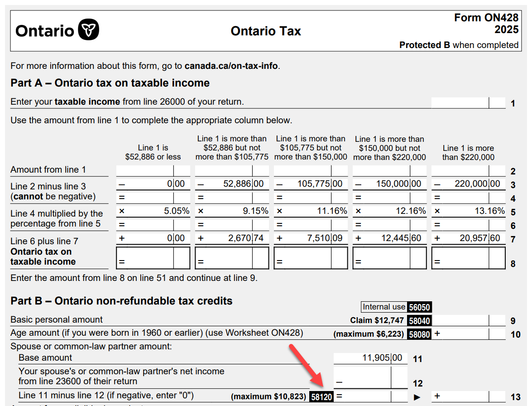Click the 'Part A – Ontario tax on taxable income' heading
Viewport: 532px width, 406px height.
pyautogui.click(x=110, y=83)
